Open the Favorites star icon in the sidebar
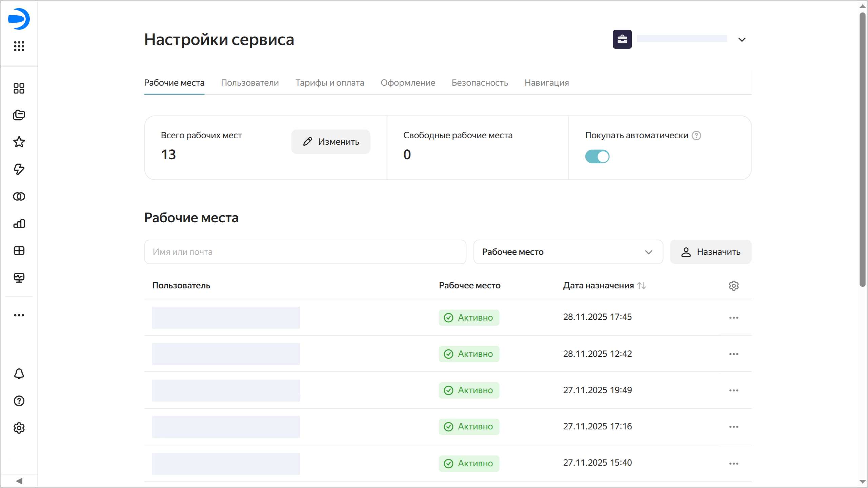This screenshot has width=868, height=488. [x=19, y=142]
